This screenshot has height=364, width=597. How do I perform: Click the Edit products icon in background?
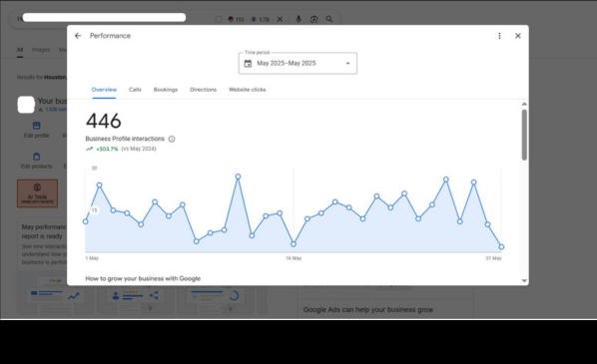coord(37,157)
